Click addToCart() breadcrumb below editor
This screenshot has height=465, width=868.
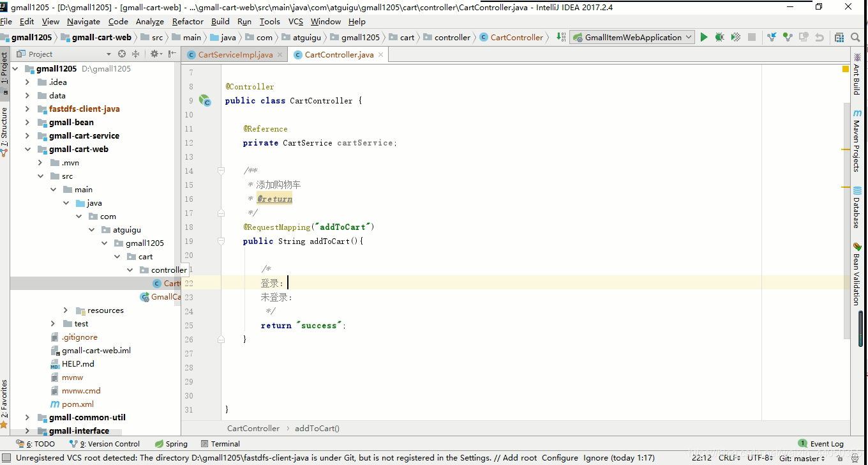(x=317, y=428)
